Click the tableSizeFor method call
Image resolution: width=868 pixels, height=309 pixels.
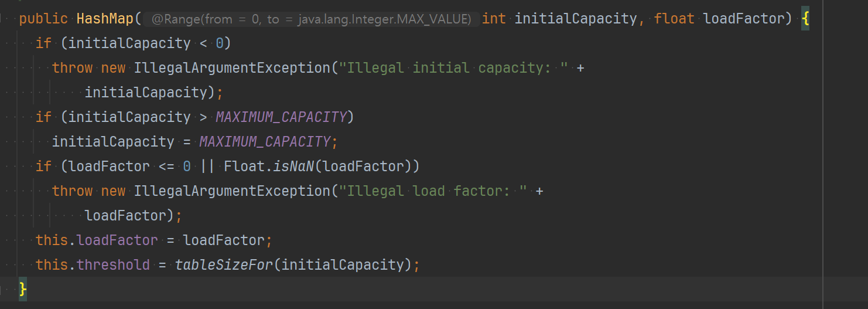coord(224,265)
